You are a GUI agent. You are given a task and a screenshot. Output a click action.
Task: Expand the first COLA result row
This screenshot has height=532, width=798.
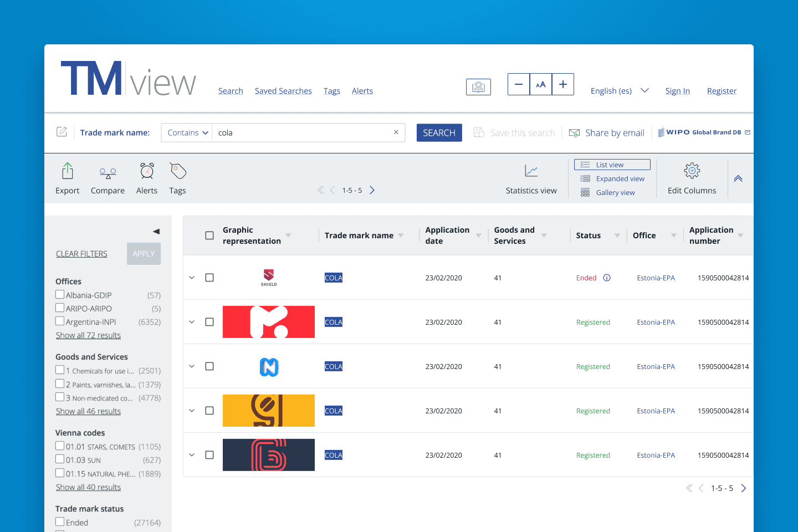tap(192, 278)
